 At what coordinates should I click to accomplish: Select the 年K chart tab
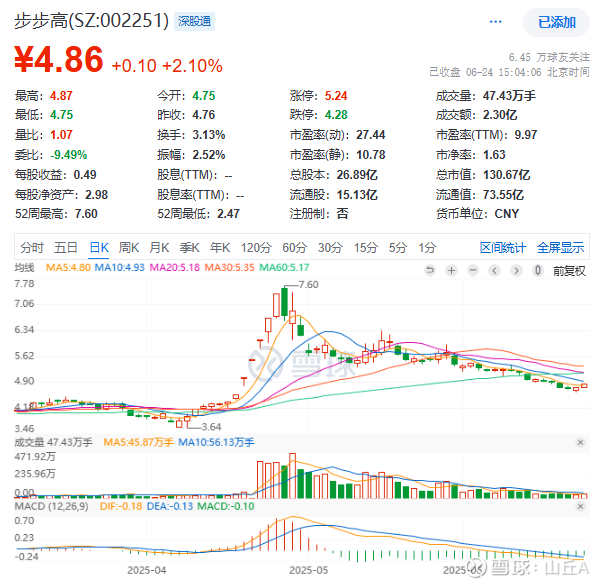pyautogui.click(x=220, y=247)
